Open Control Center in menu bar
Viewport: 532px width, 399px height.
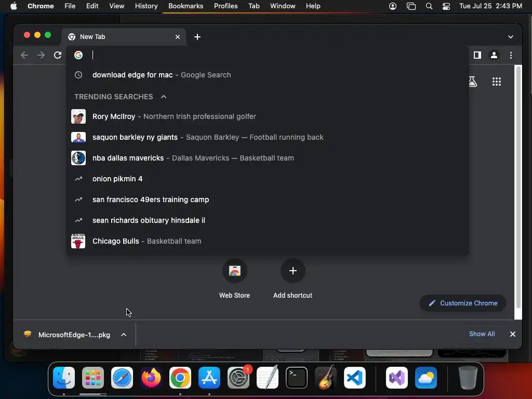pyautogui.click(x=446, y=6)
